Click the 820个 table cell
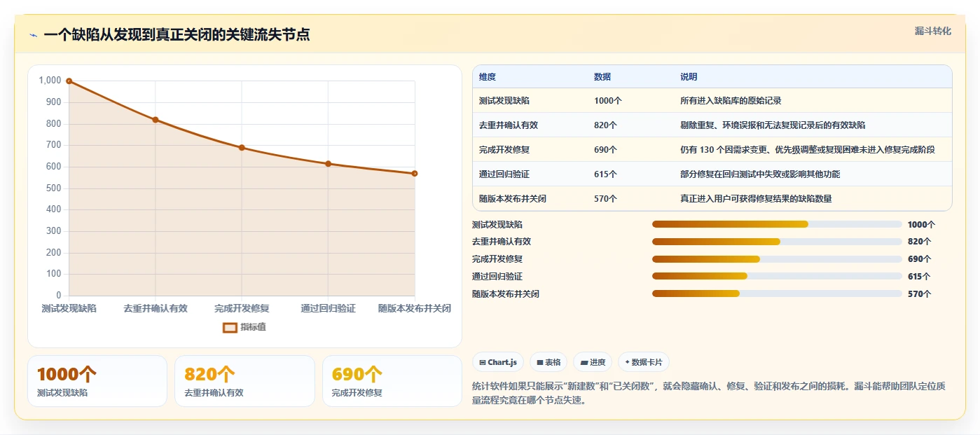The width and height of the screenshot is (980, 435). point(605,125)
